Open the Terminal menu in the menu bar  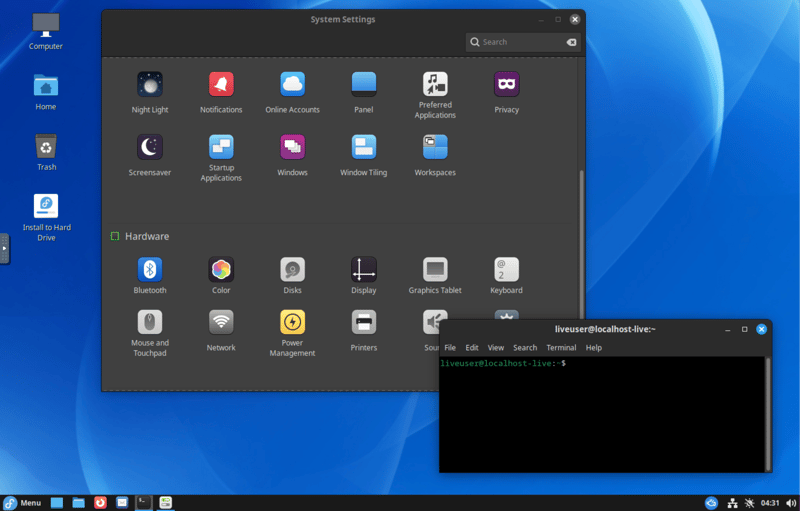(x=560, y=348)
